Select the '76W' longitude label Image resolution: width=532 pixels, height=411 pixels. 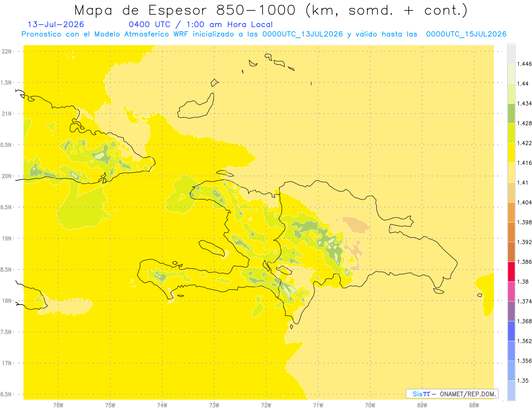tap(59, 405)
